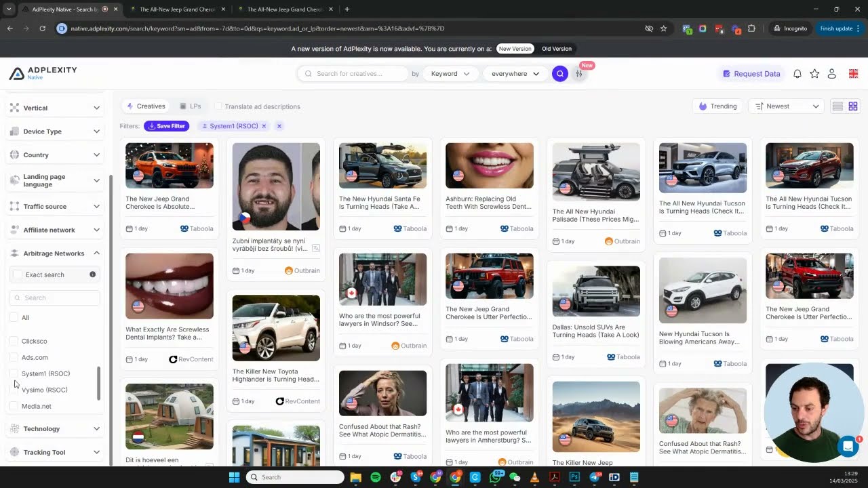868x488 pixels.
Task: Go back in browser history
Action: coord(9,28)
